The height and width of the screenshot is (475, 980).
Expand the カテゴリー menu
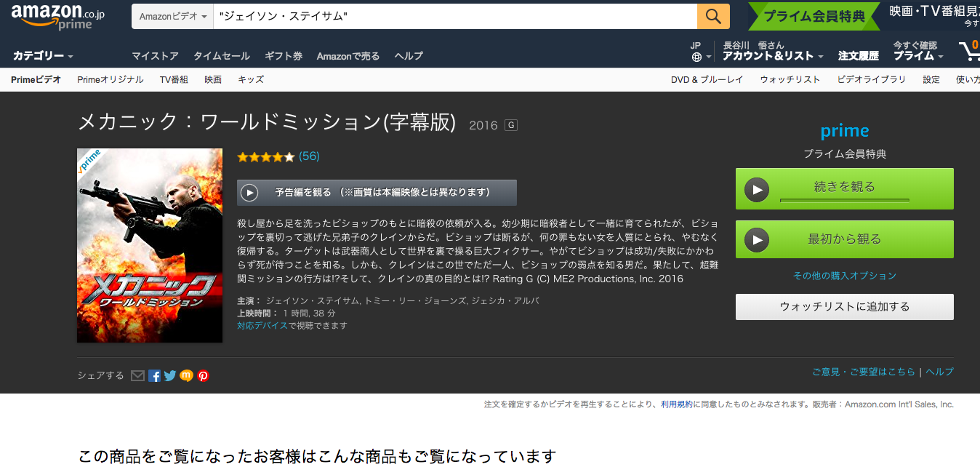[44, 56]
